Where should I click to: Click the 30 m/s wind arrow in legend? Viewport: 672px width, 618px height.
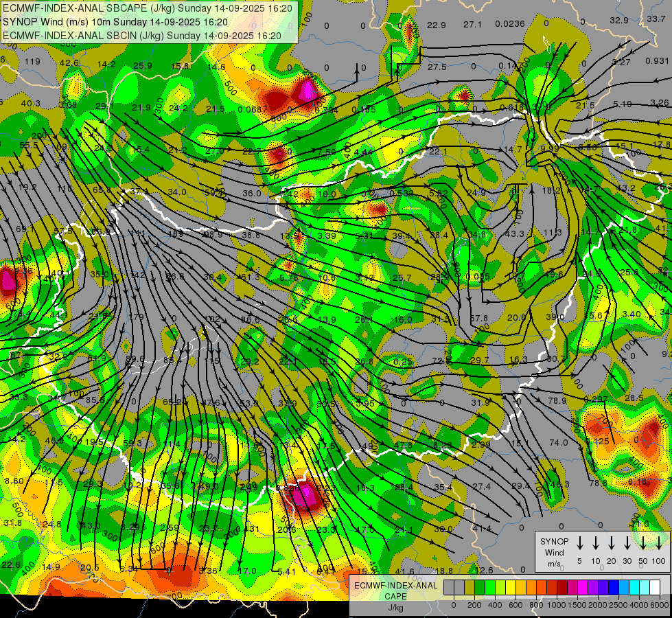[x=627, y=543]
